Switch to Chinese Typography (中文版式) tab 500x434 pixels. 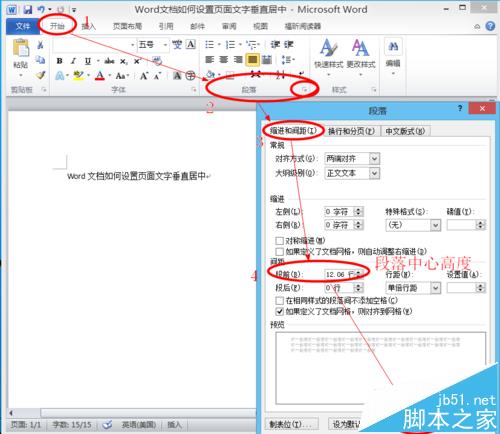(x=405, y=131)
